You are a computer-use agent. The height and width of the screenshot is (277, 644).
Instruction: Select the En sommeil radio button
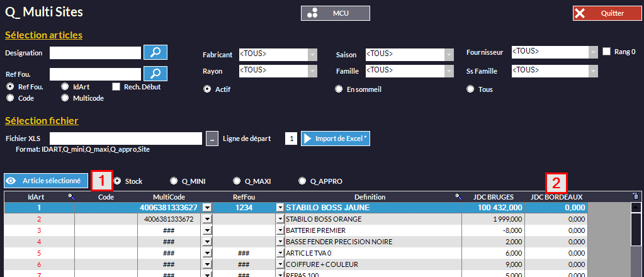(339, 89)
